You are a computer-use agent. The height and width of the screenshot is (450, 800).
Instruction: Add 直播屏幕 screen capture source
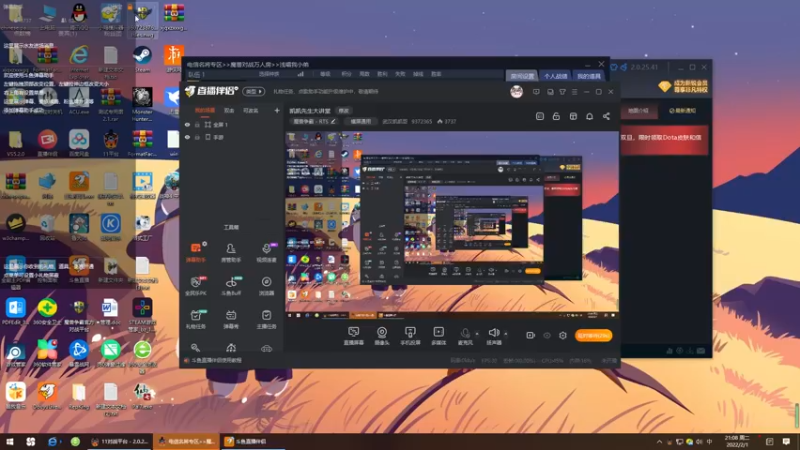[x=354, y=336]
